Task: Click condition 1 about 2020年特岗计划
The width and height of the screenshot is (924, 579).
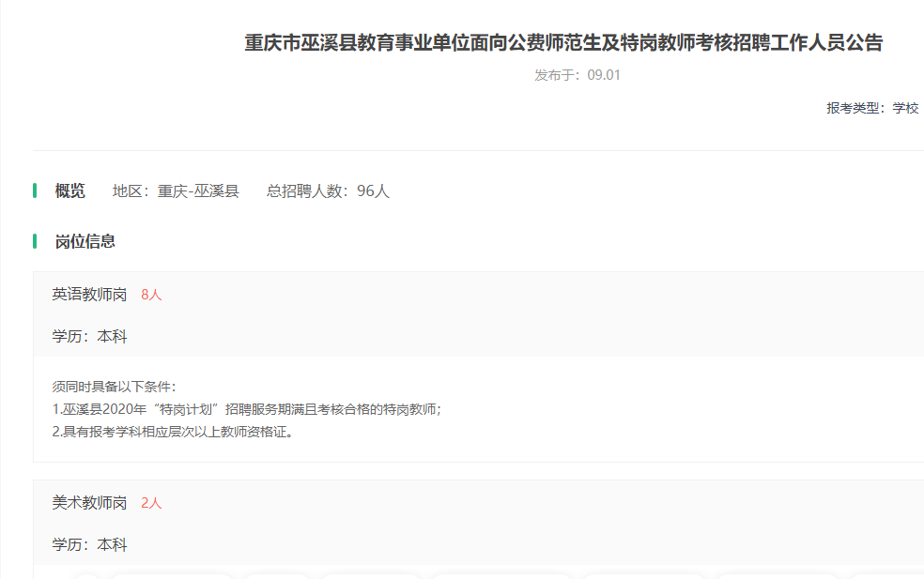Action: (x=247, y=409)
